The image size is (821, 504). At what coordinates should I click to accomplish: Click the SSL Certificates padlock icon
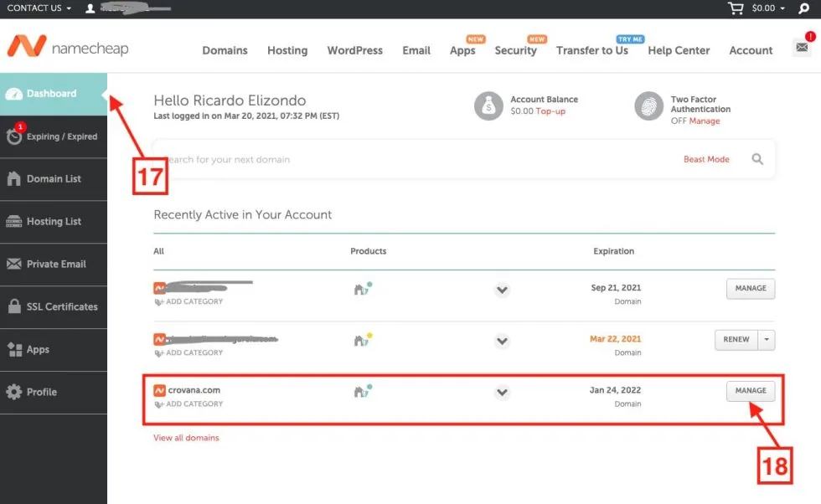[14, 306]
